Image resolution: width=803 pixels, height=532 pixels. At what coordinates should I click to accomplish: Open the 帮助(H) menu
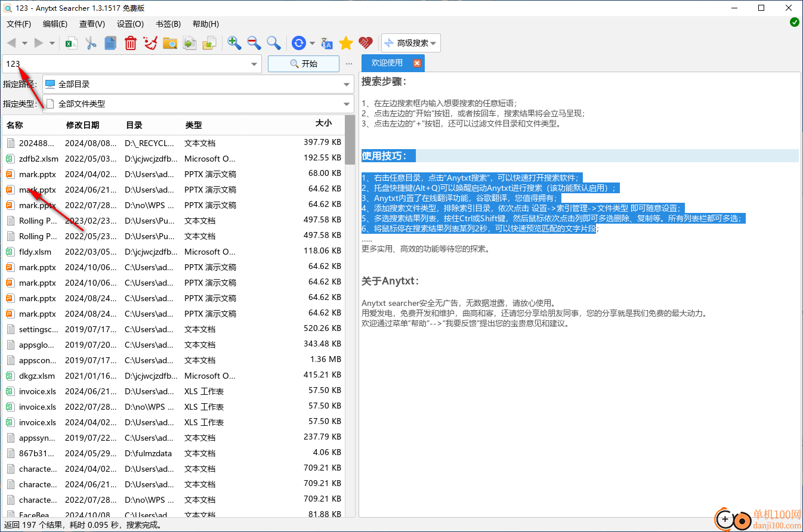point(206,24)
